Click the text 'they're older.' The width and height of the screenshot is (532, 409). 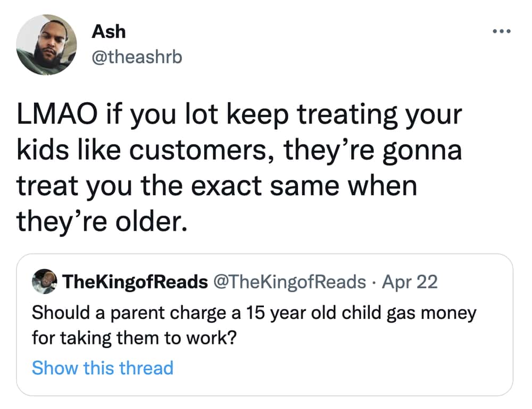click(102, 222)
